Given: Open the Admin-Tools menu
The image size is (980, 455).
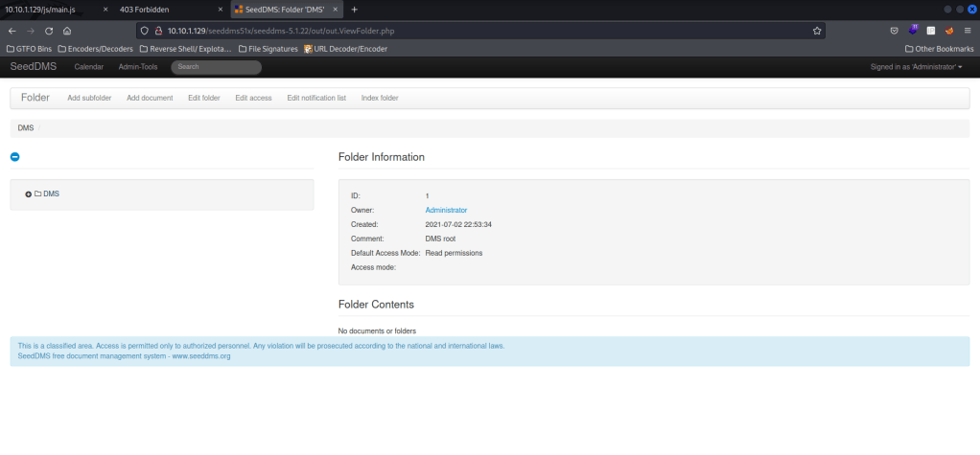Looking at the screenshot, I should (137, 67).
